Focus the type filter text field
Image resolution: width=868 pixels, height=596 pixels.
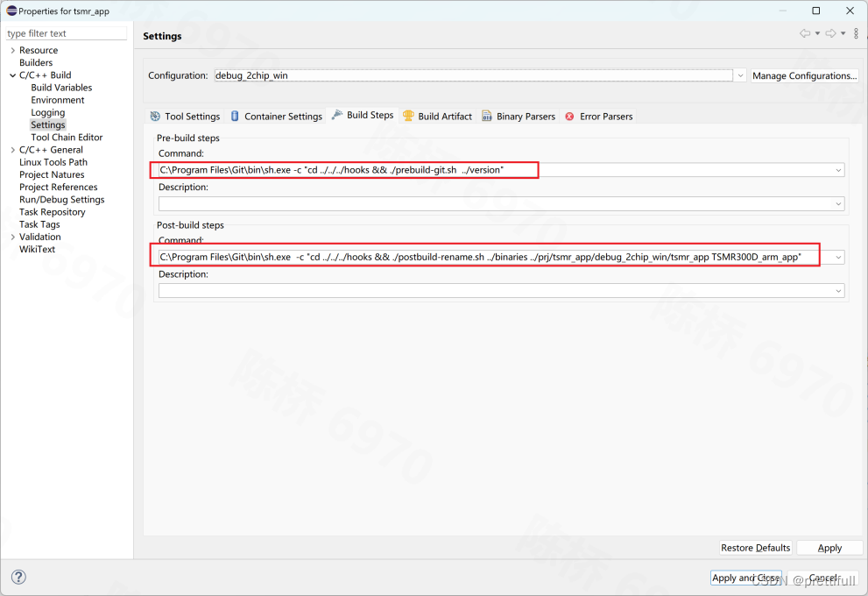(x=66, y=33)
